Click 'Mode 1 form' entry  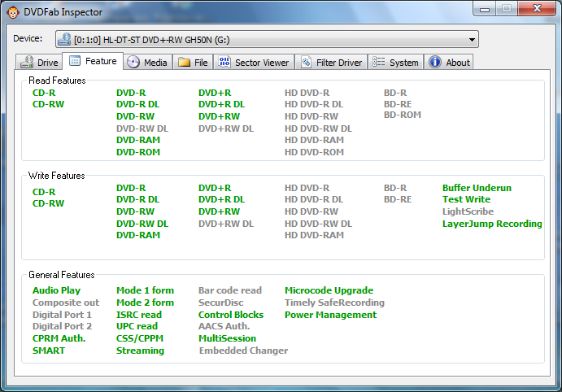tap(145, 290)
